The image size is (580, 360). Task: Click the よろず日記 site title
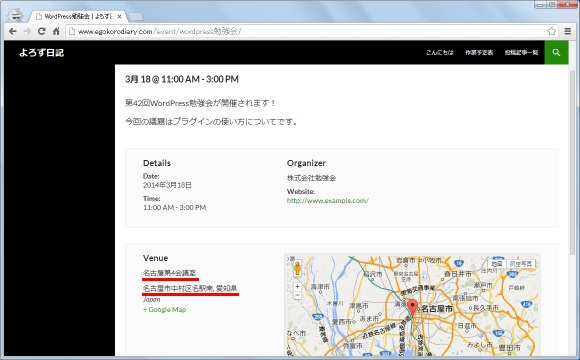point(41,53)
